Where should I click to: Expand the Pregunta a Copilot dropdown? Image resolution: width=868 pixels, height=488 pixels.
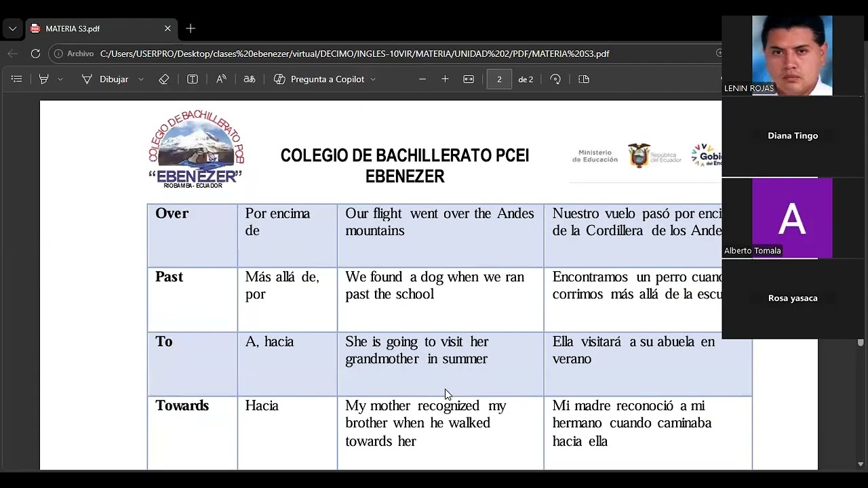(373, 79)
